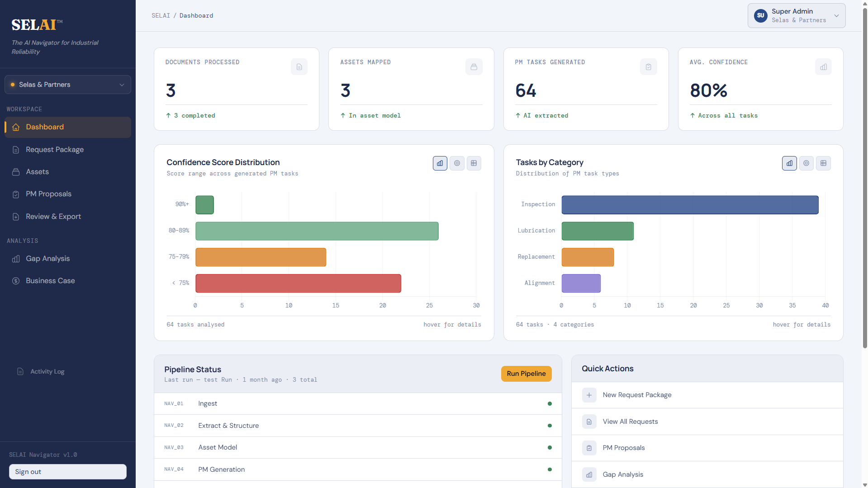Image resolution: width=868 pixels, height=488 pixels.
Task: Click PM Proposals quick action label
Action: pos(623,448)
